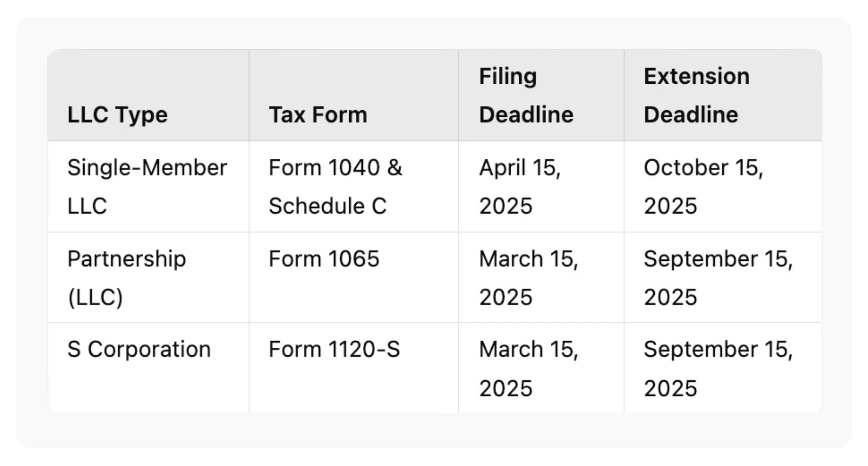This screenshot has height=466, width=868.
Task: Click the October 15, 2025 extension deadline
Action: coord(703,187)
